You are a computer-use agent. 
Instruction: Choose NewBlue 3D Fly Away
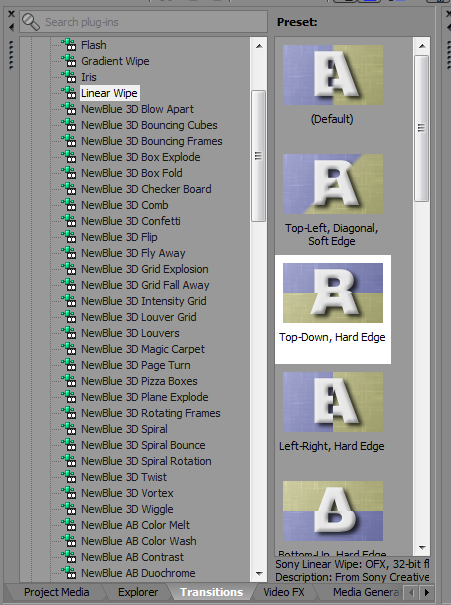(x=133, y=253)
